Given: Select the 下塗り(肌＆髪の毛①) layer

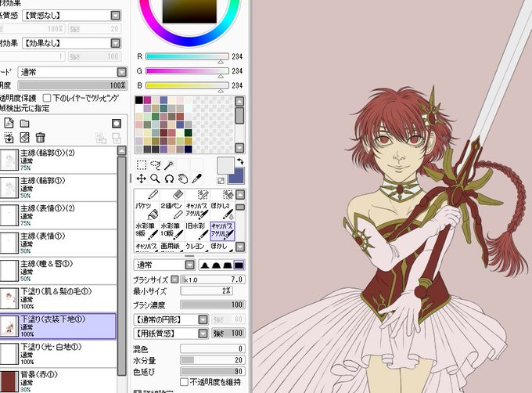Looking at the screenshot, I should click(58, 298).
